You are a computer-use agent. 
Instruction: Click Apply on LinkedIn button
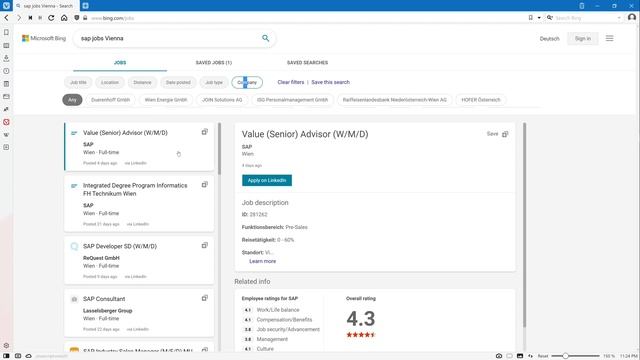coord(267,180)
